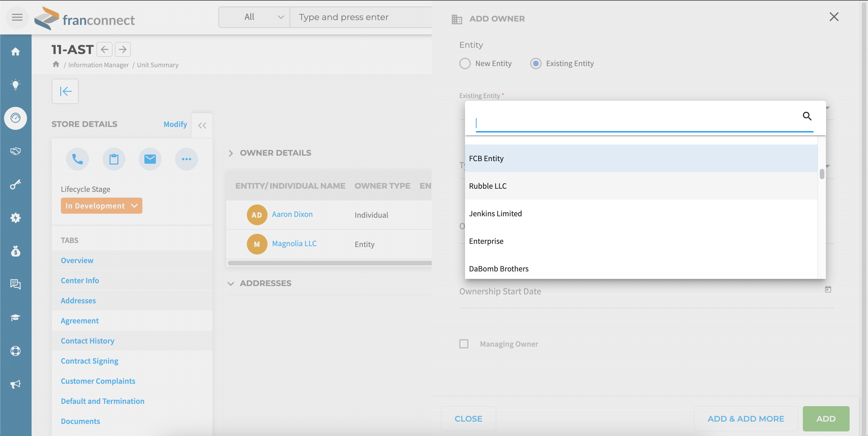Check the Managing Owner checkbox
The image size is (868, 436).
[464, 344]
